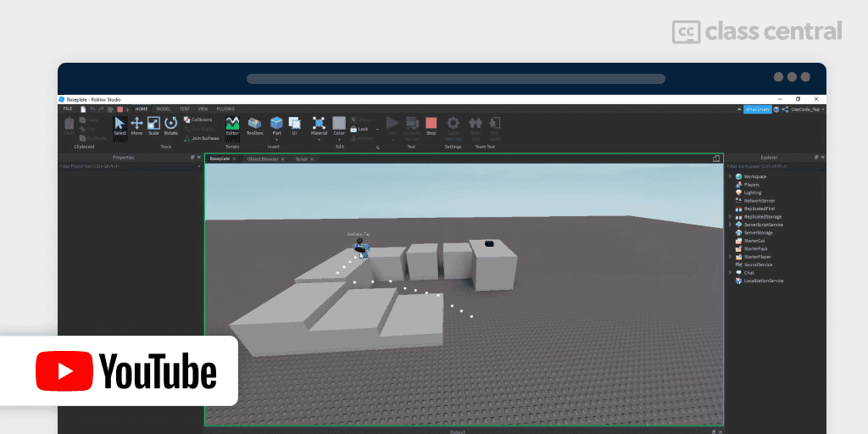Select SoundService in the Explorer
The image size is (868, 434).
click(758, 264)
